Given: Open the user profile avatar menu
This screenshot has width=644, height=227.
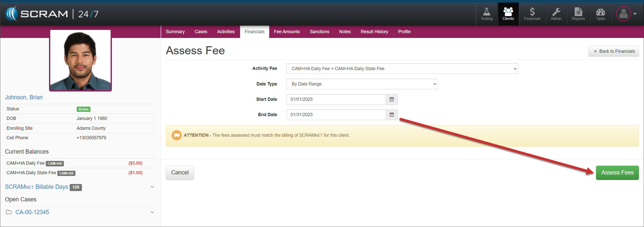Looking at the screenshot, I should (626, 14).
